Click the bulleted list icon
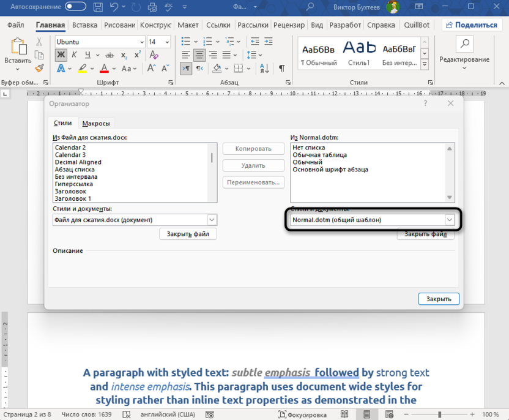The height and width of the screenshot is (420, 509). tap(186, 42)
